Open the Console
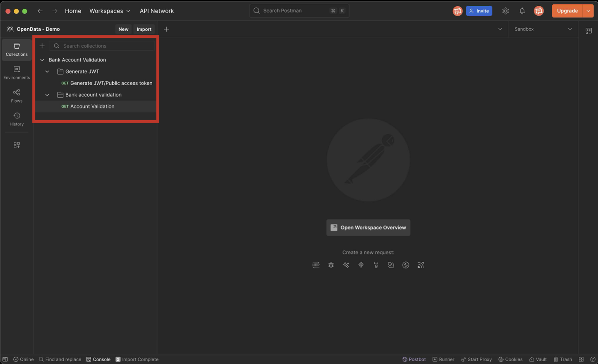The image size is (598, 364). [98, 359]
